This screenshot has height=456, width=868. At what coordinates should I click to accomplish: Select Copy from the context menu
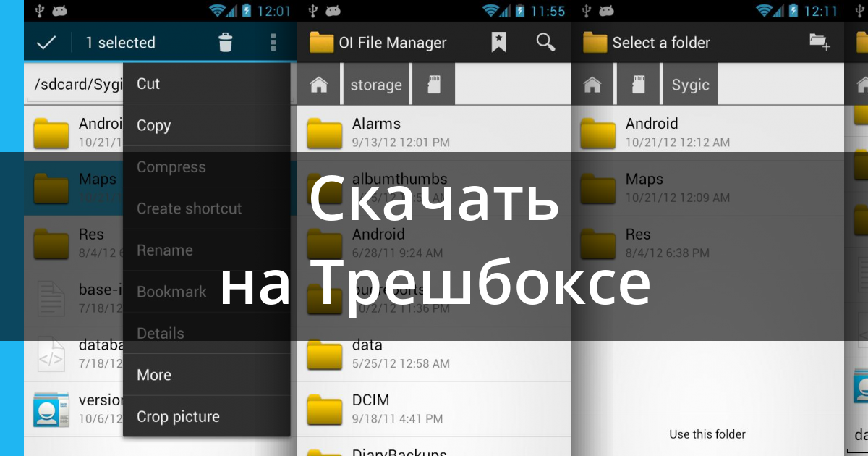[207, 125]
